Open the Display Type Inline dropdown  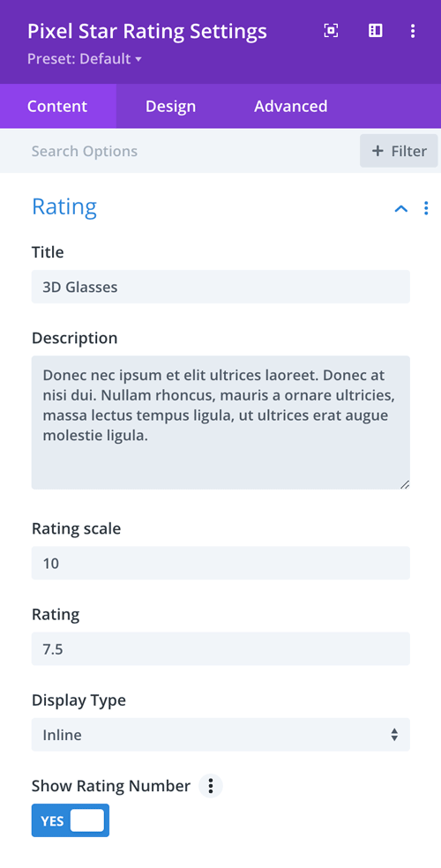[220, 735]
